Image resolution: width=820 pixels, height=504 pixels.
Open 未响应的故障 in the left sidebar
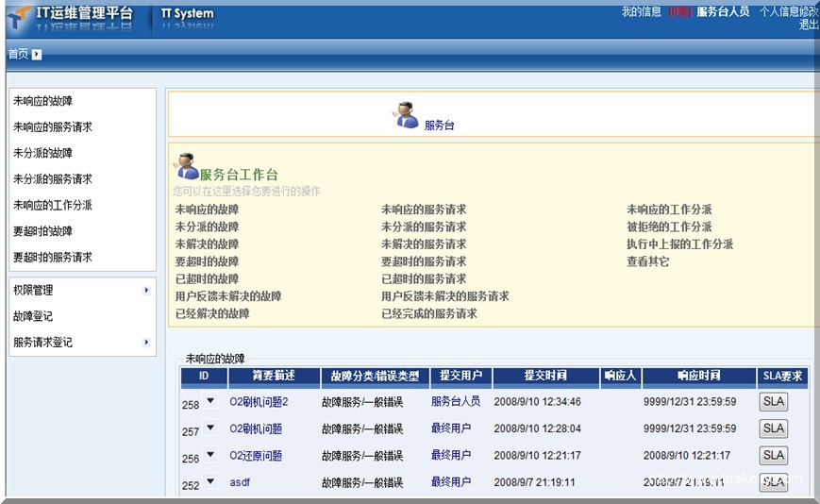[42, 101]
